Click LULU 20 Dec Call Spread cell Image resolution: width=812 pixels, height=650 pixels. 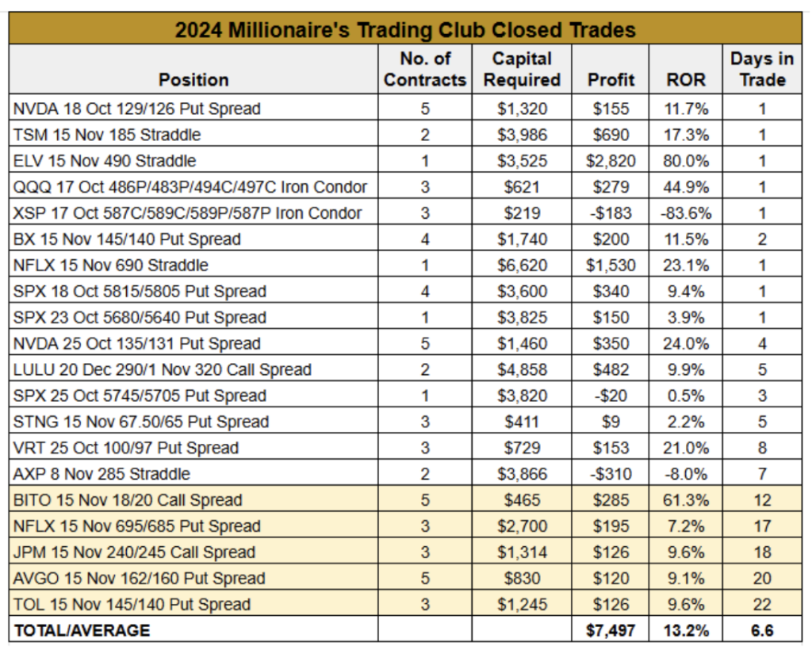[x=193, y=369]
